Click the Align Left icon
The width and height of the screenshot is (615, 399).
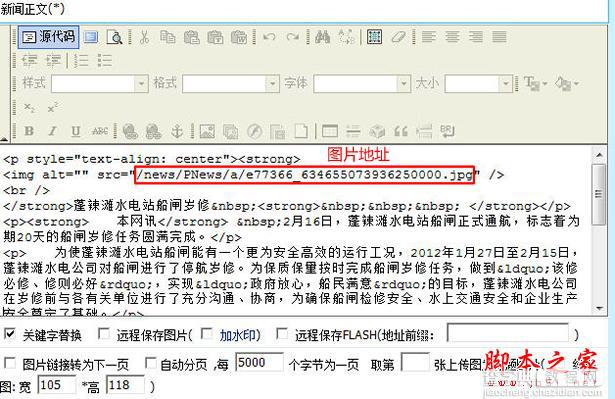click(x=428, y=37)
